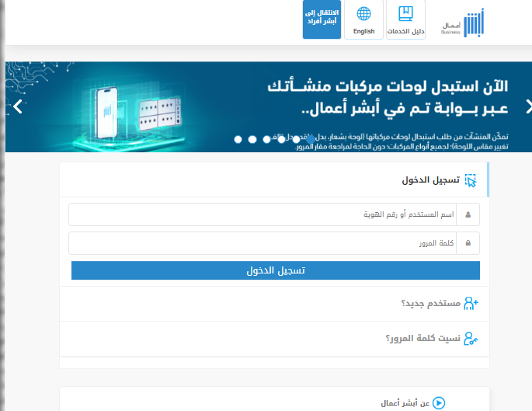The image size is (532, 411).
Task: Select the first carousel dot on the left
Action: click(x=238, y=139)
